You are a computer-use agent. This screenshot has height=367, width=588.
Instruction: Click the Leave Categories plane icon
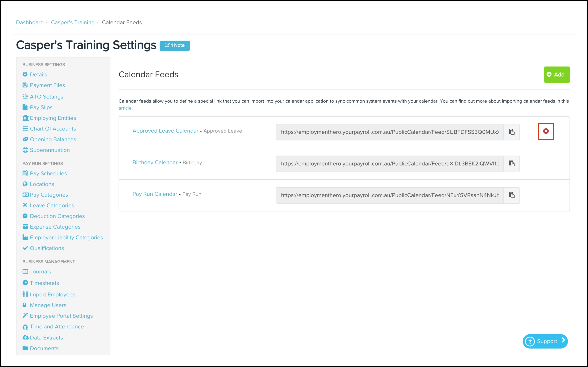[x=25, y=205]
